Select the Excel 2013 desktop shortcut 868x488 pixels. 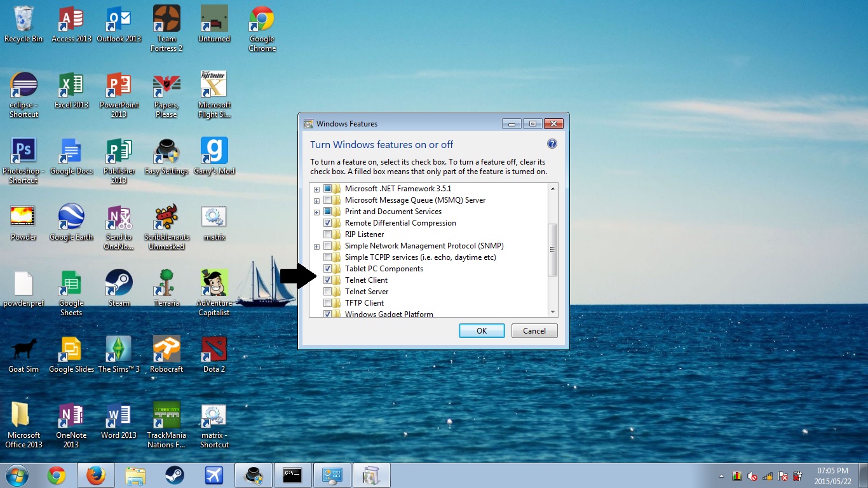[71, 90]
